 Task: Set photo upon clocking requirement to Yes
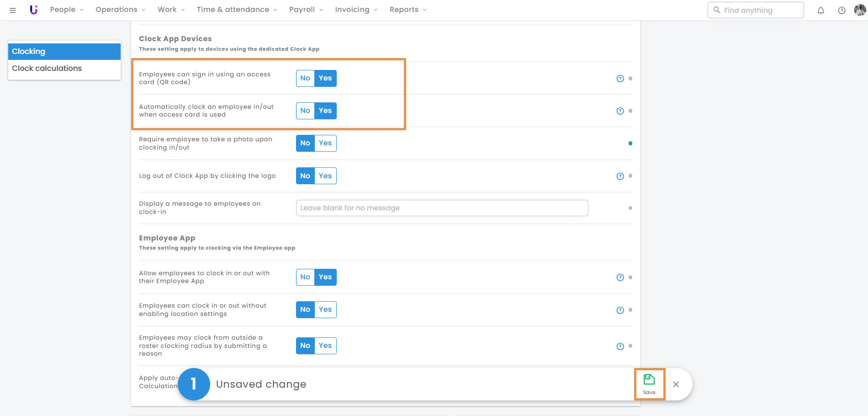(x=325, y=143)
